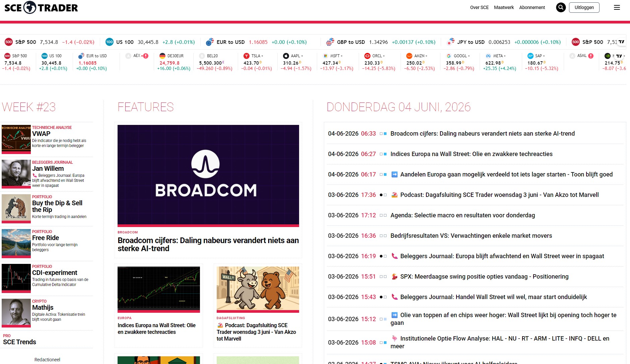Screen dimensions: 630x364
Task: Open the Agenda Selectie macro news item
Action: [463, 215]
